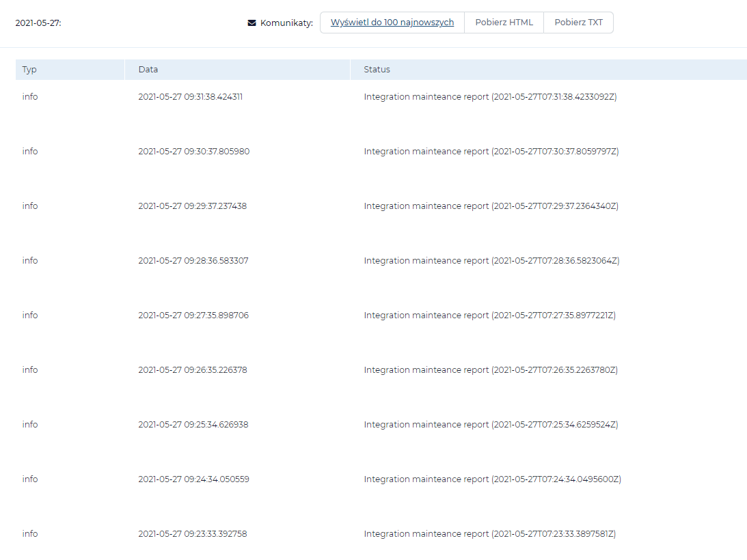
Task: Click 'info' type in the 09:31:38 row
Action: (x=30, y=97)
